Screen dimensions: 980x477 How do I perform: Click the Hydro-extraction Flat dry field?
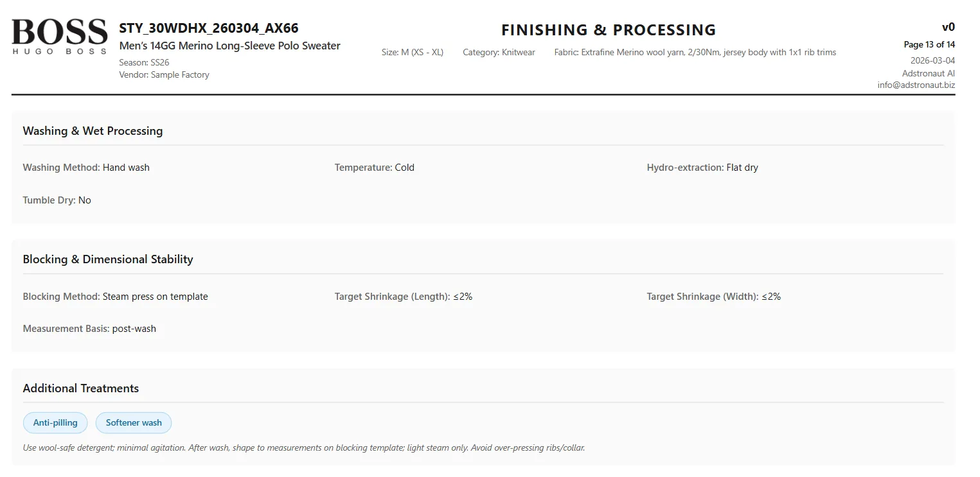pos(702,168)
